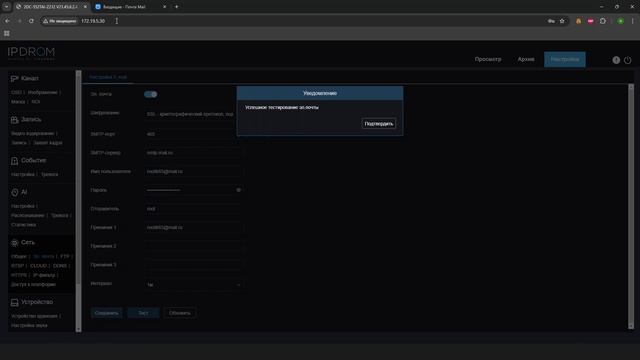Click the Обновить button
Viewport: 640px width, 360px height.
[180, 313]
